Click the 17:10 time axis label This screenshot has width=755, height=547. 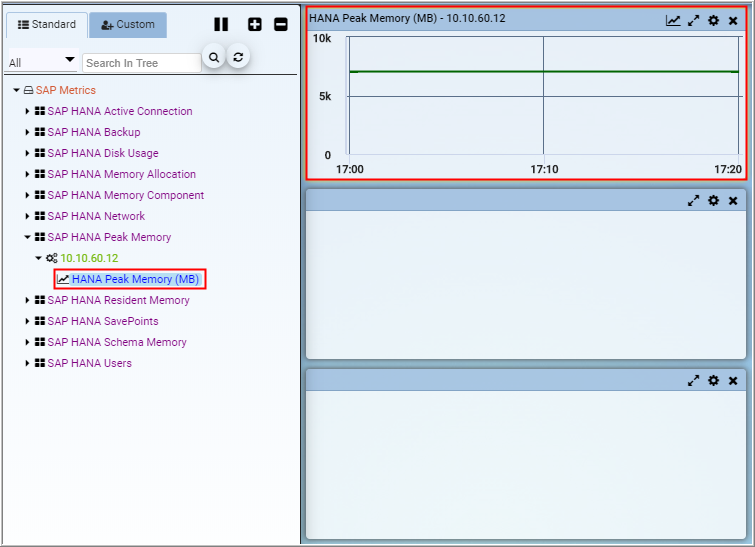pos(544,169)
